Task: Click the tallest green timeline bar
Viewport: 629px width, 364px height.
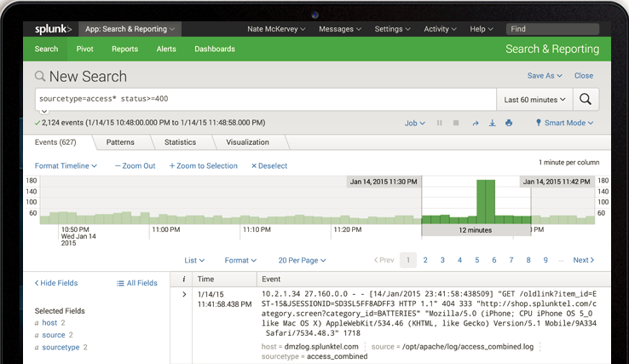Action: point(486,203)
